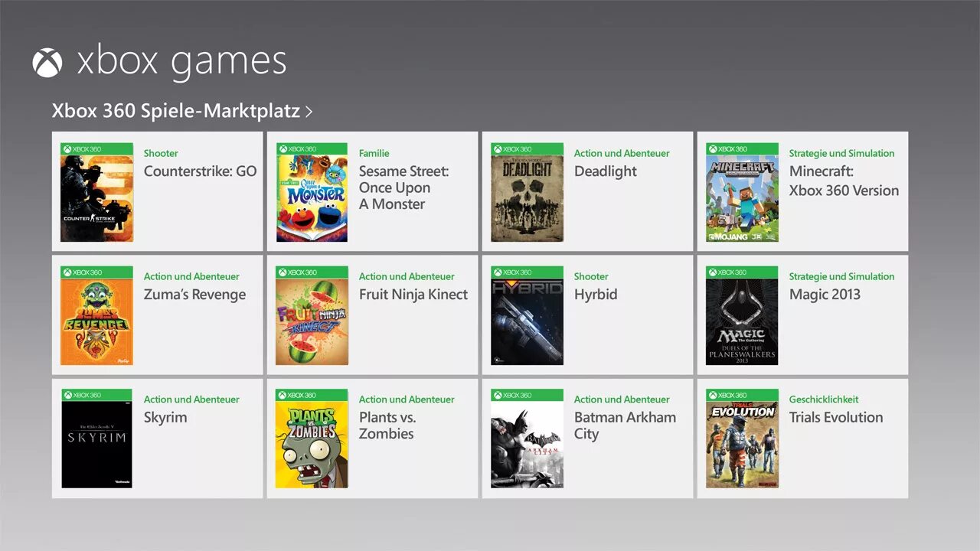The height and width of the screenshot is (551, 980).
Task: Click Action und Abenteuer label above Skyrim
Action: point(191,399)
